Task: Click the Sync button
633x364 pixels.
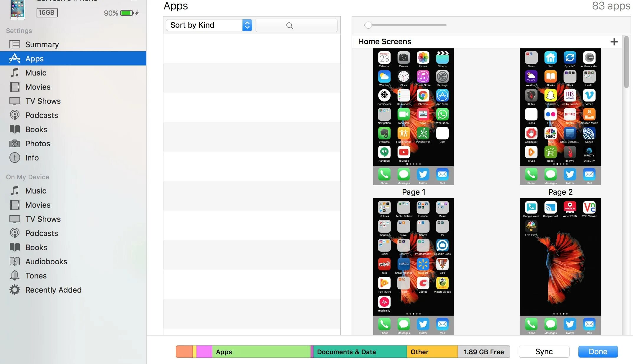Action: pos(544,352)
